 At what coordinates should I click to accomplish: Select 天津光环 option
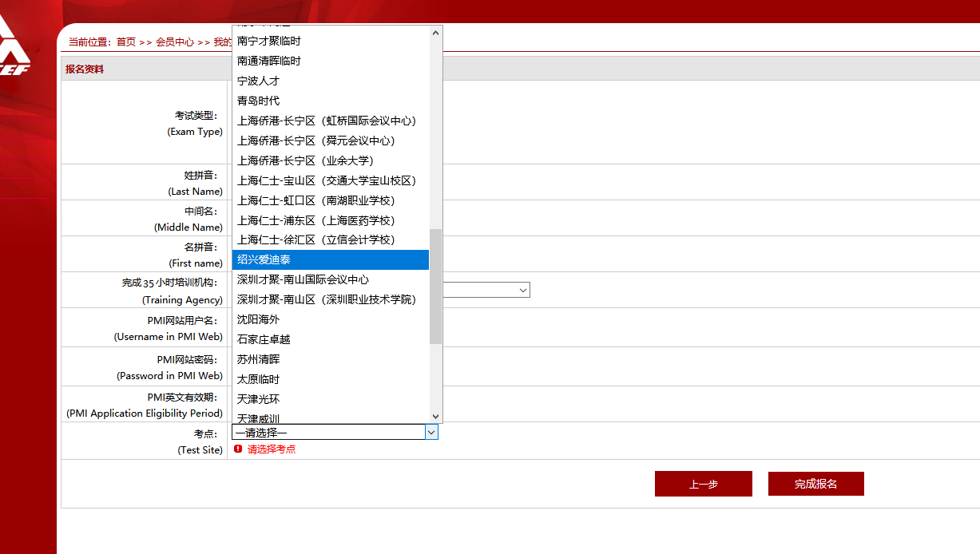(330, 399)
